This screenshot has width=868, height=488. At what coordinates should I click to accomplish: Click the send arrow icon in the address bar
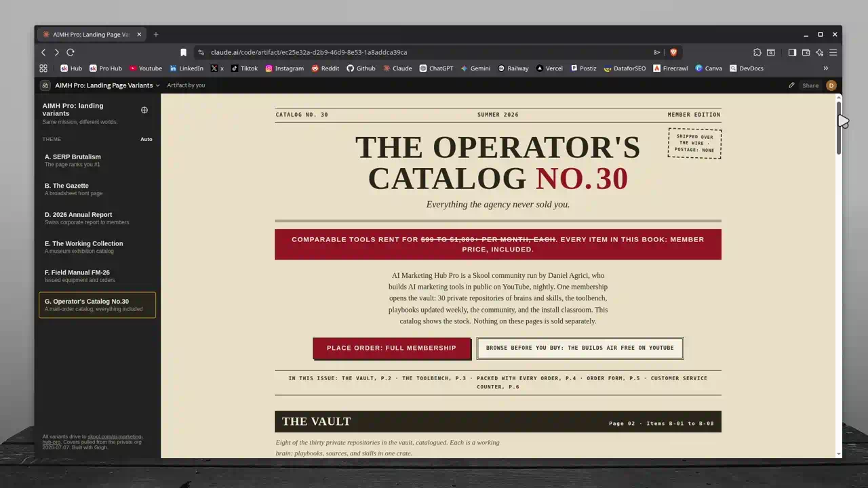(657, 52)
